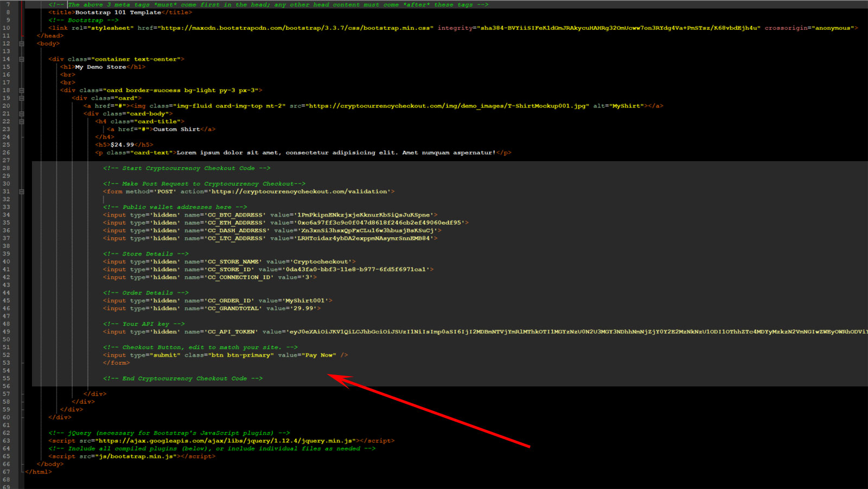Click the 'Start Cryptocurrency Checkout Code' comment
The height and width of the screenshot is (489, 868).
(x=187, y=168)
